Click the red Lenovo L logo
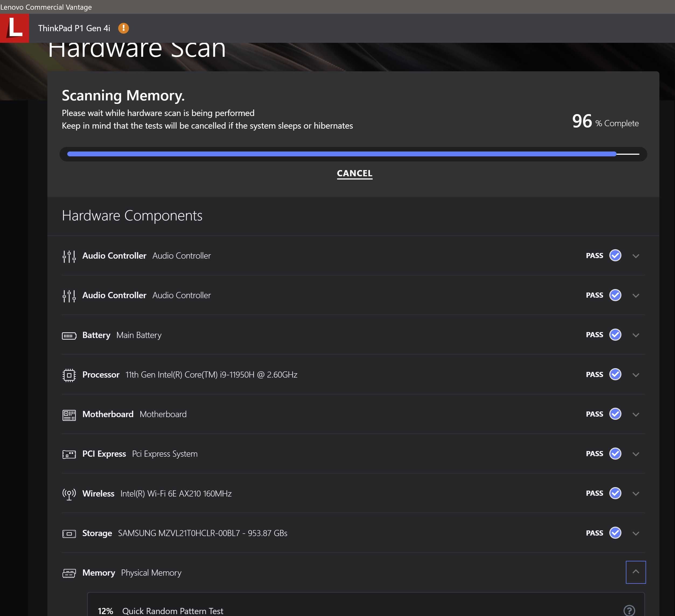The height and width of the screenshot is (616, 675). click(14, 28)
